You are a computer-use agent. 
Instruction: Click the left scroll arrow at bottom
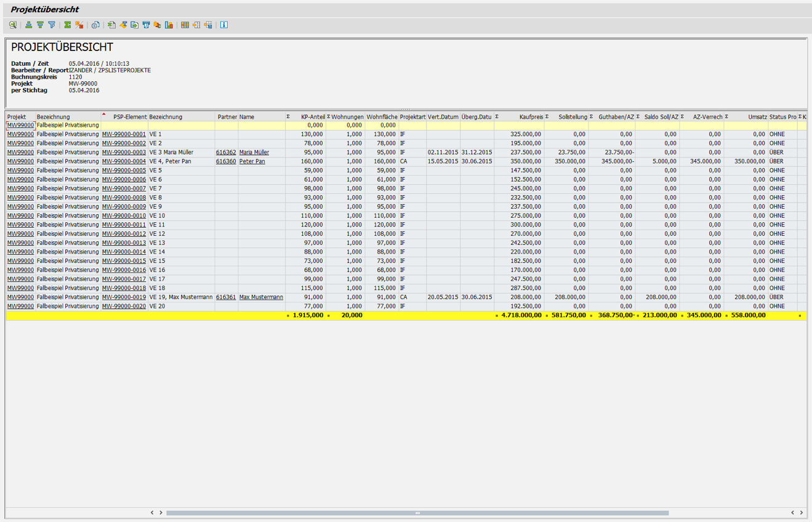click(153, 512)
